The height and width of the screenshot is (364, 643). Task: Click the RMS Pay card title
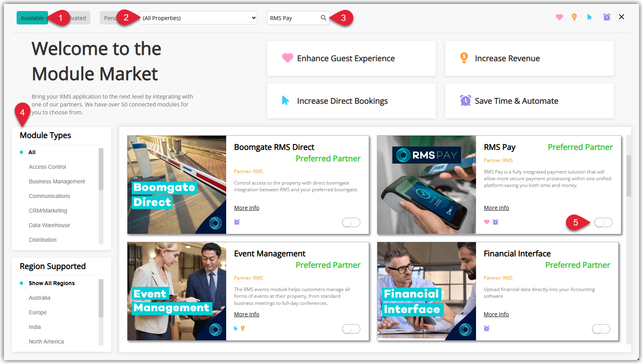[x=500, y=147]
